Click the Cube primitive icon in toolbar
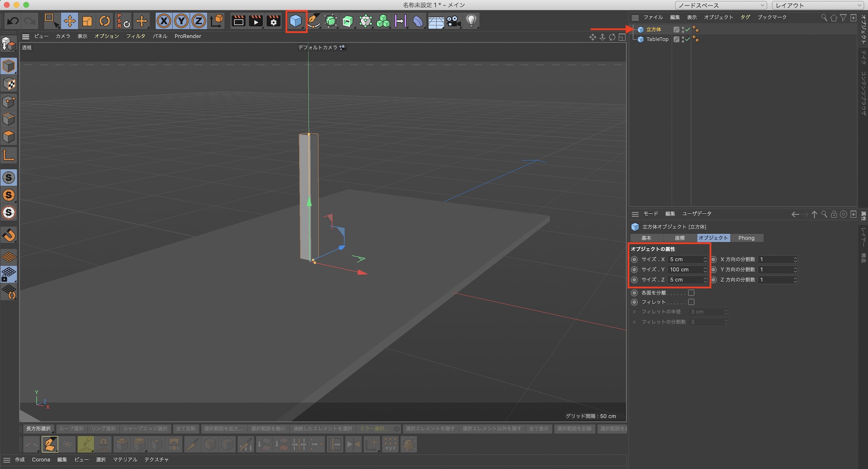Screen dimensions: 868x469 tap(296, 21)
